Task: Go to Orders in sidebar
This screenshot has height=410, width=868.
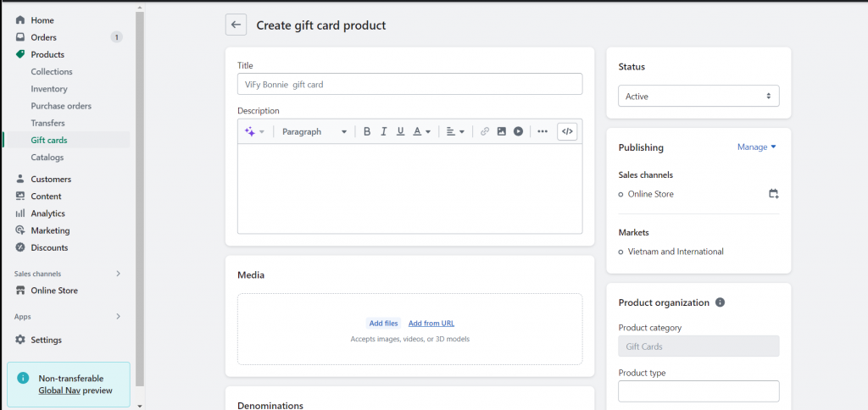Action: [x=44, y=37]
